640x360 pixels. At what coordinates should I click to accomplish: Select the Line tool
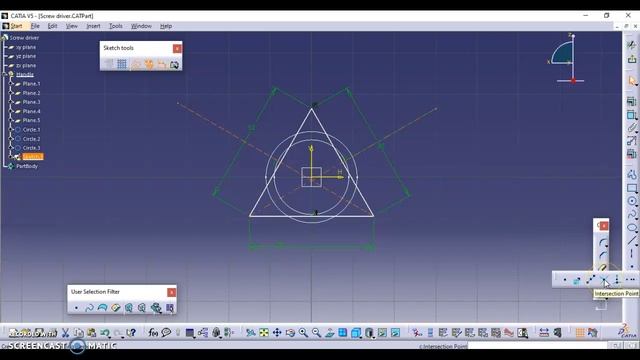[x=632, y=240]
